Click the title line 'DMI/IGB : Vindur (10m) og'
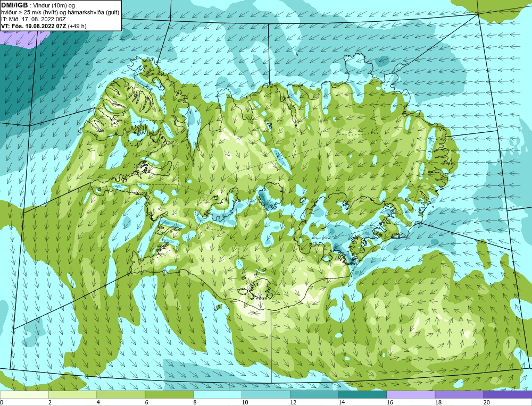 pyautogui.click(x=38, y=5)
